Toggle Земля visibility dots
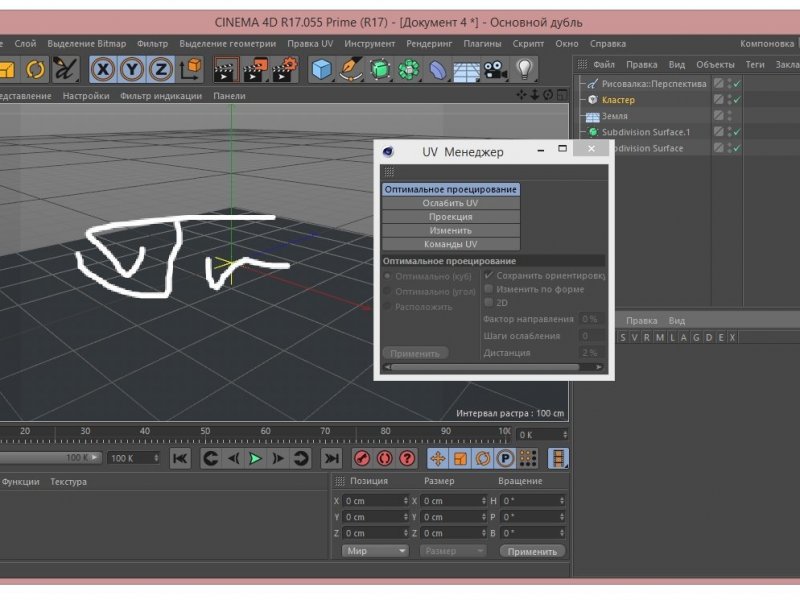 730,116
